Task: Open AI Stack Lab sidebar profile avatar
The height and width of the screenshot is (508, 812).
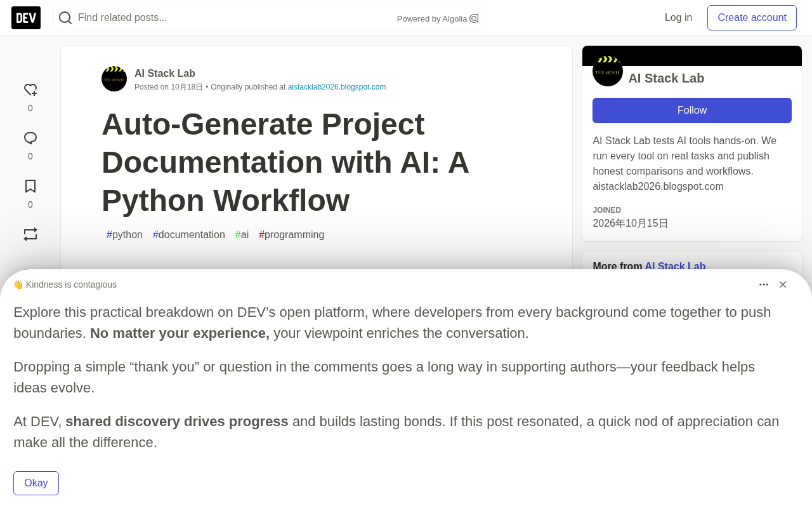Action: [x=608, y=71]
